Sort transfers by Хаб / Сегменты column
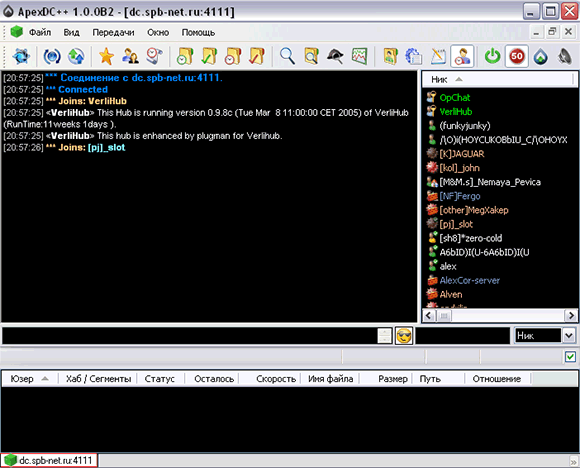The width and height of the screenshot is (580, 468). (98, 379)
